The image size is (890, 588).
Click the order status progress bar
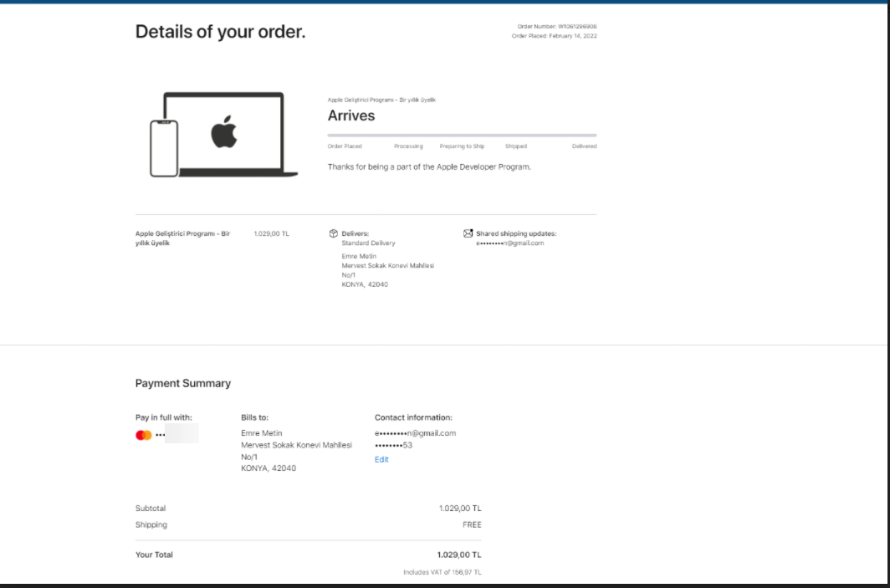(x=462, y=135)
